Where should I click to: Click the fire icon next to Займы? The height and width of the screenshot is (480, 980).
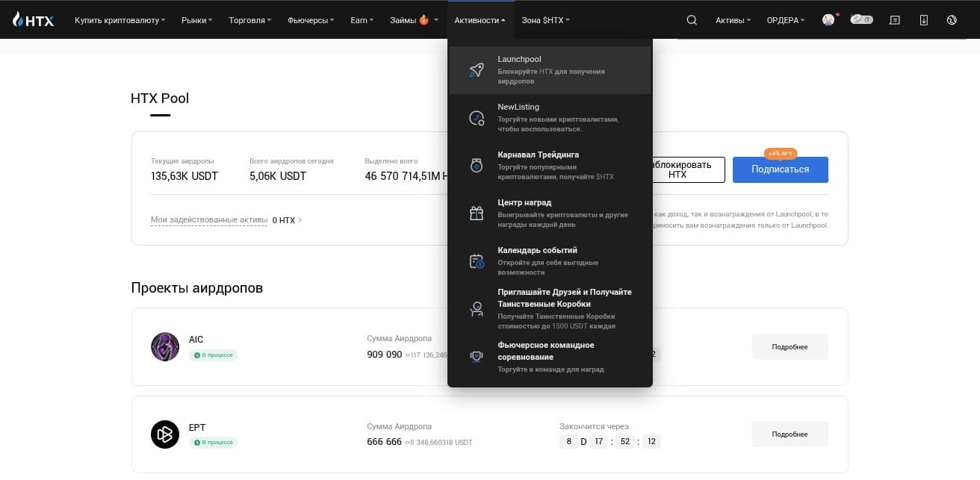(424, 19)
